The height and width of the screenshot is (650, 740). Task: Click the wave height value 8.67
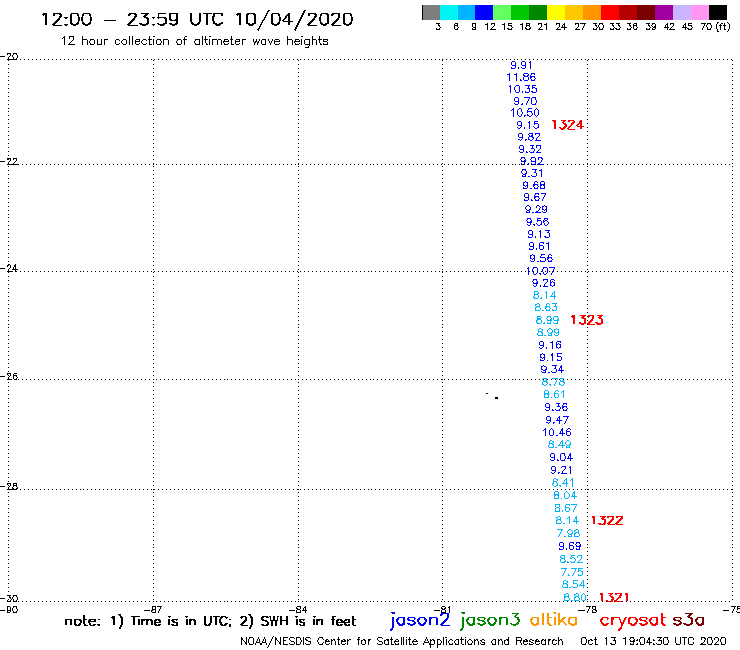point(566,508)
